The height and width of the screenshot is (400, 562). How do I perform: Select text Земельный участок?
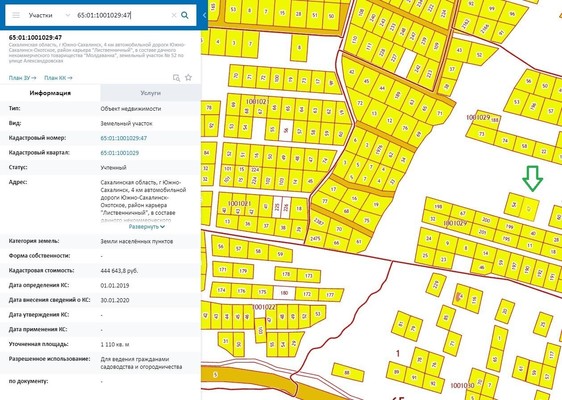click(x=127, y=123)
